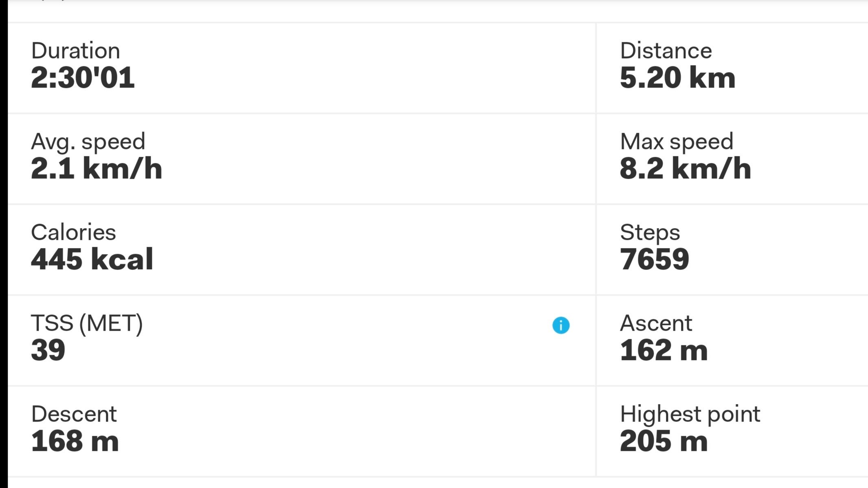
Task: Open the Steps stat cell
Action: point(732,250)
